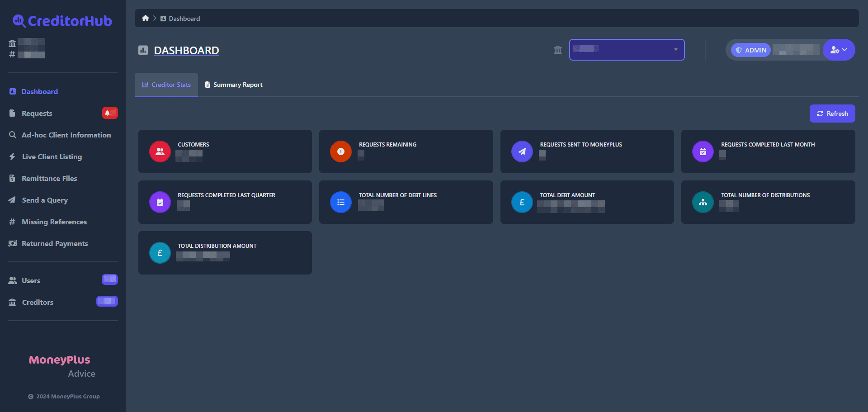Open Live Client Listing
Image resolution: width=868 pixels, height=412 pixels.
point(45,156)
